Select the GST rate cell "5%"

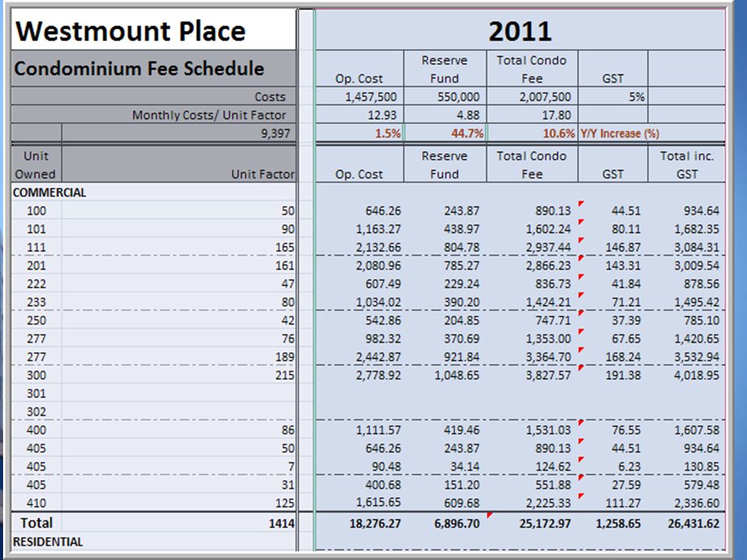637,97
